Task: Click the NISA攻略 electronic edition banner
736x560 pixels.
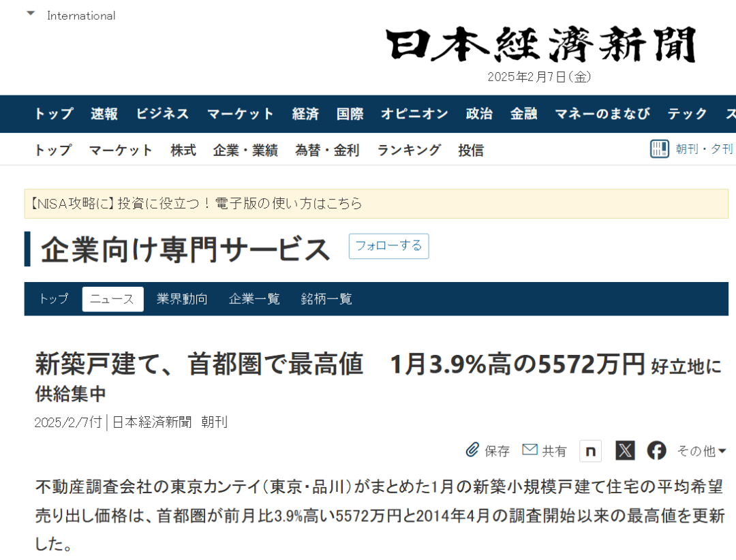Action: click(x=376, y=204)
